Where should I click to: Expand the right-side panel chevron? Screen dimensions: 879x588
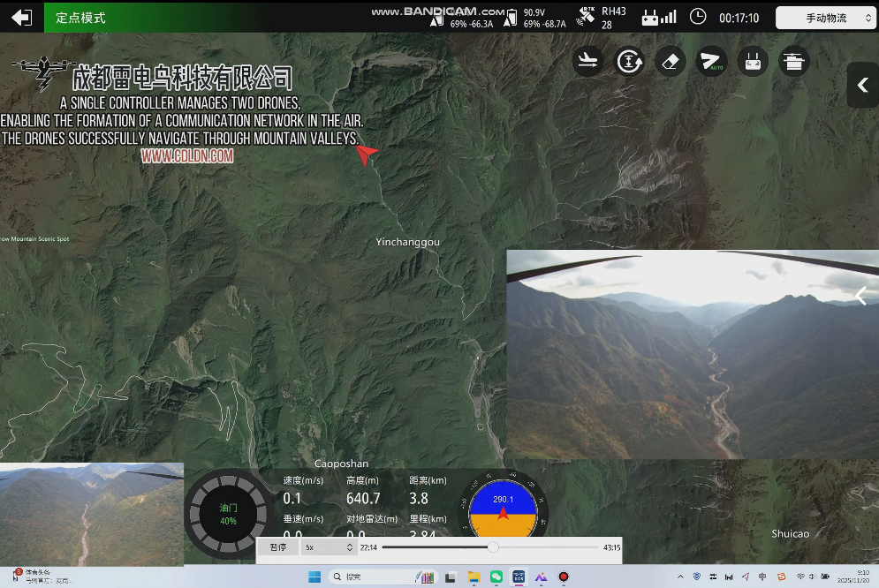point(861,85)
